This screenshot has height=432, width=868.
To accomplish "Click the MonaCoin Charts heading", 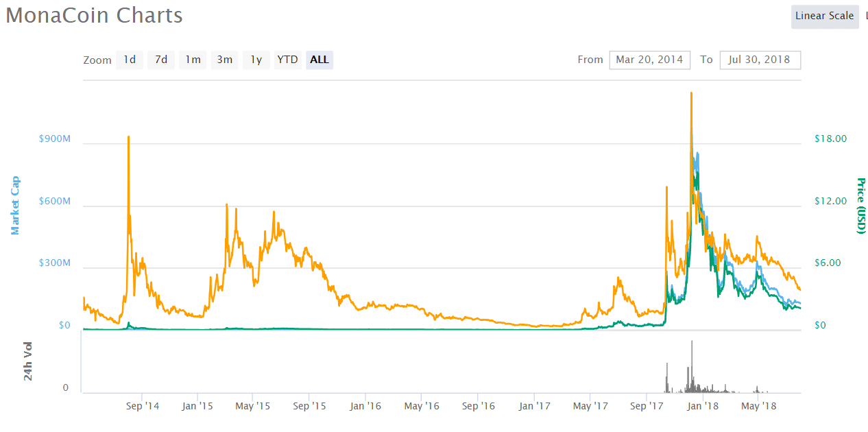I will coord(95,15).
